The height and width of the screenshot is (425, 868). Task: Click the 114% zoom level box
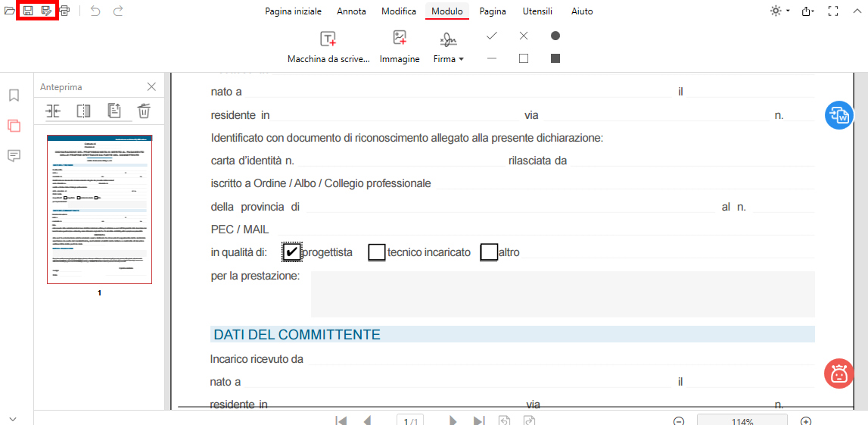point(742,420)
